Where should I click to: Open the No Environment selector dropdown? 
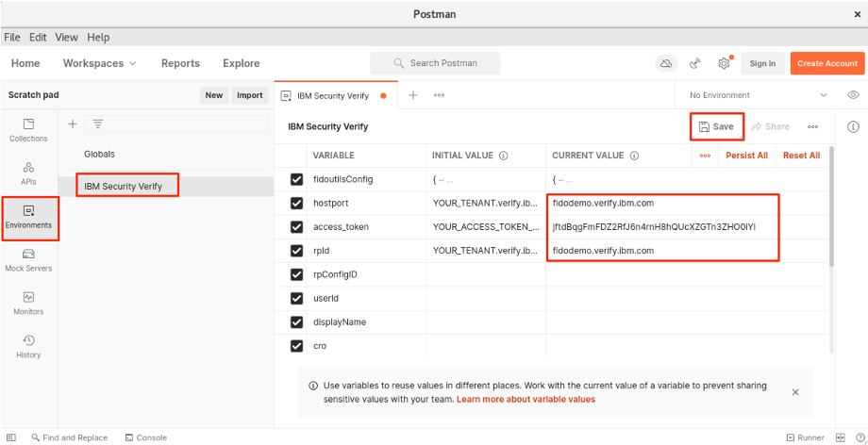coord(759,95)
